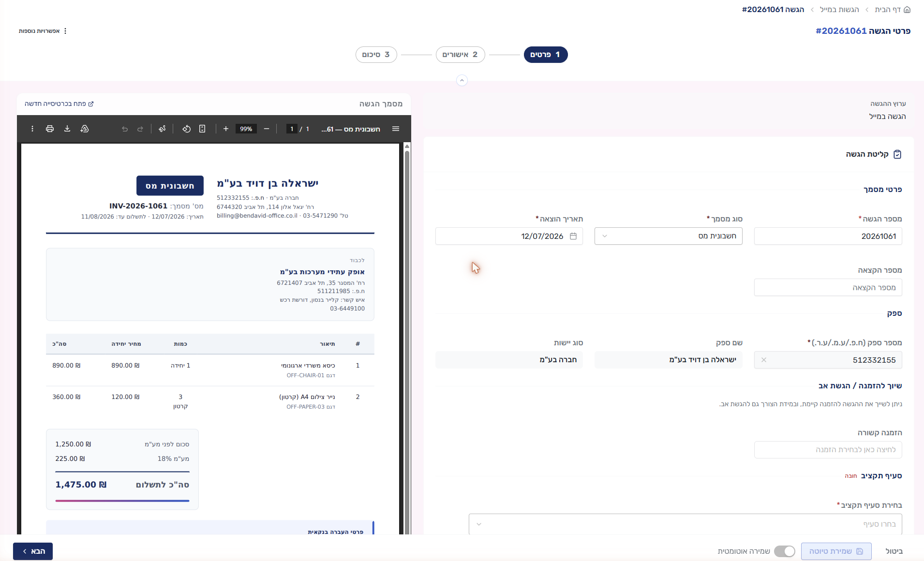Open the email submissions breadcrumb link
924x561 pixels.
[839, 10]
